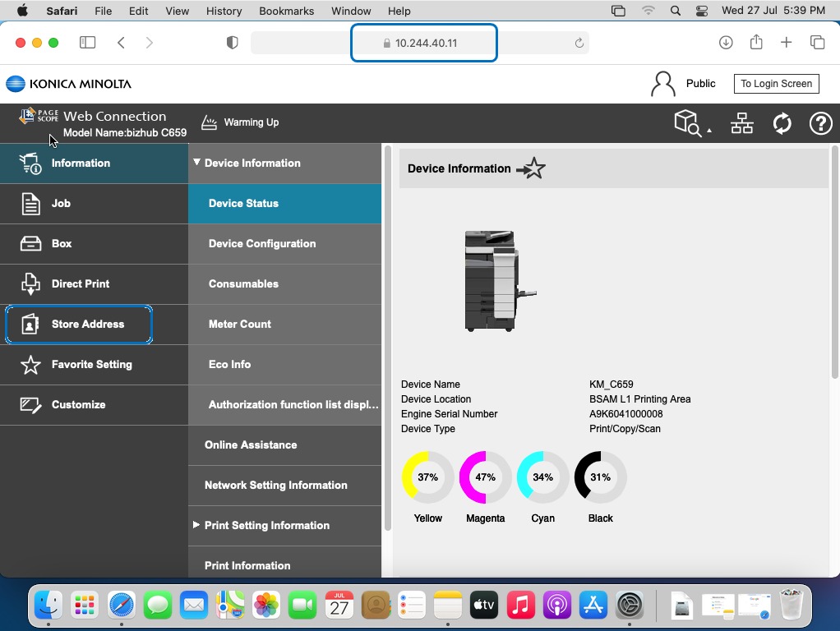The width and height of the screenshot is (840, 631).
Task: Open the Bookmarks menu in menu bar
Action: pos(286,11)
